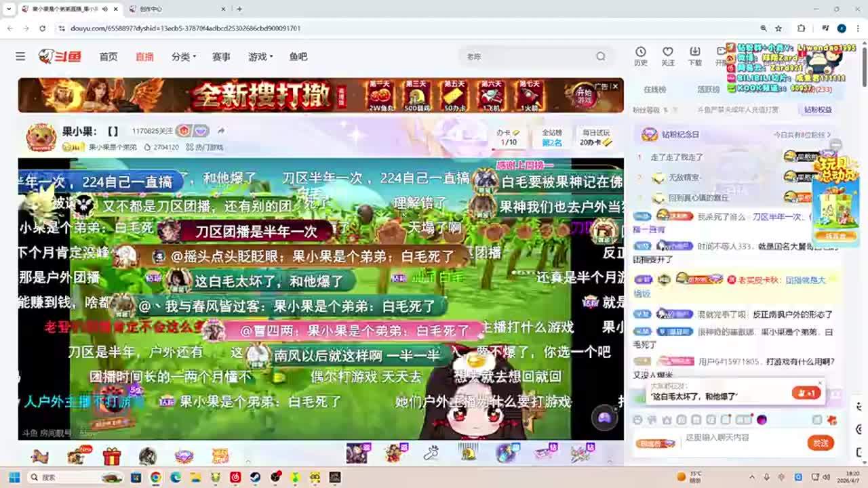Click the 下载 download icon
The height and width of the screenshot is (488, 868).
tap(694, 56)
